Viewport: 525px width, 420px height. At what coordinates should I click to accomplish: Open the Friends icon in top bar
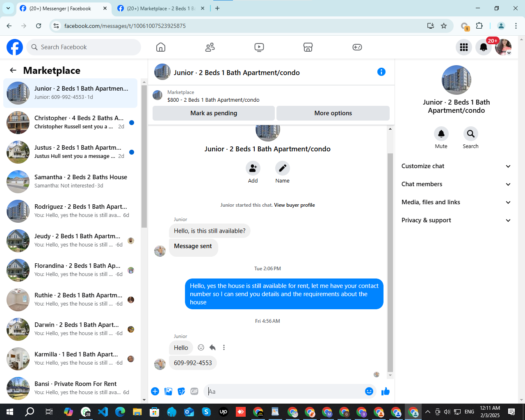point(210,47)
